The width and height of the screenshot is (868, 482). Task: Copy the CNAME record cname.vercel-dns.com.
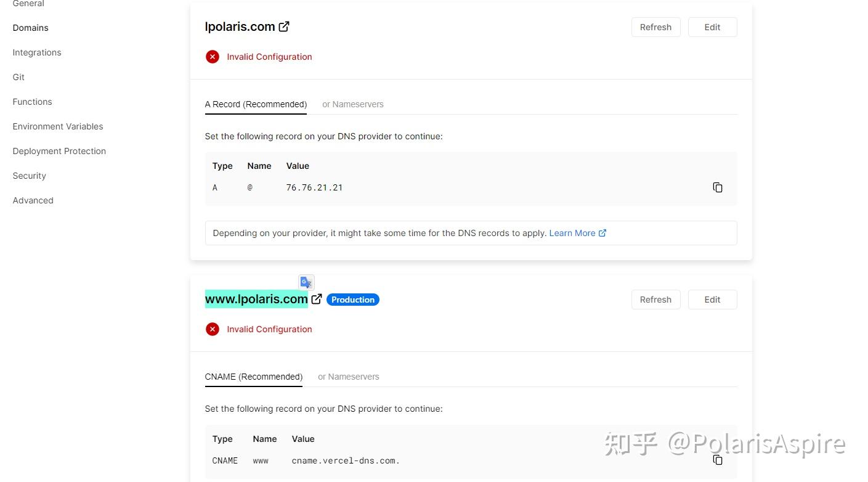[718, 460]
